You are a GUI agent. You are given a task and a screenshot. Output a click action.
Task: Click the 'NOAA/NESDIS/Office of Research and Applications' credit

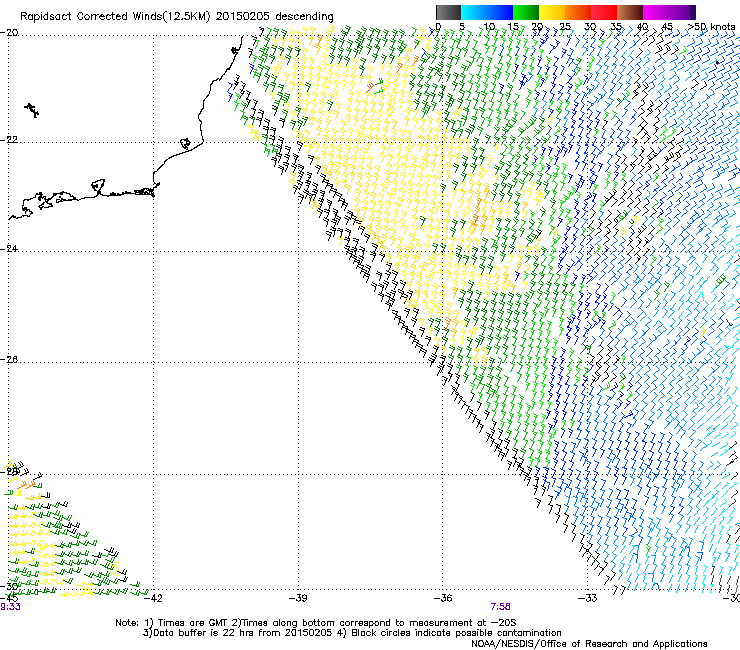tap(589, 644)
